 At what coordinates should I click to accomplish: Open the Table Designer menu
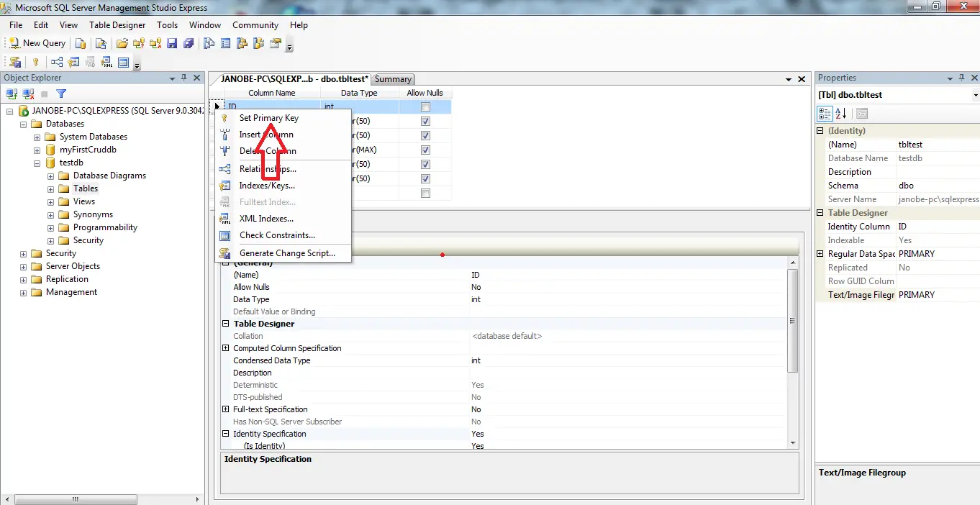[x=117, y=25]
